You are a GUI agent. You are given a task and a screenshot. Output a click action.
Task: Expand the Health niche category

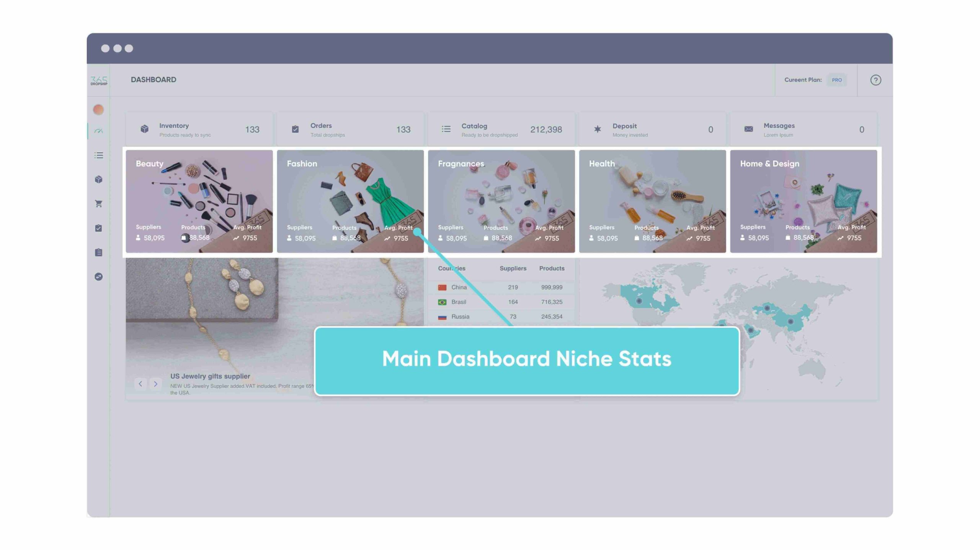tap(652, 201)
